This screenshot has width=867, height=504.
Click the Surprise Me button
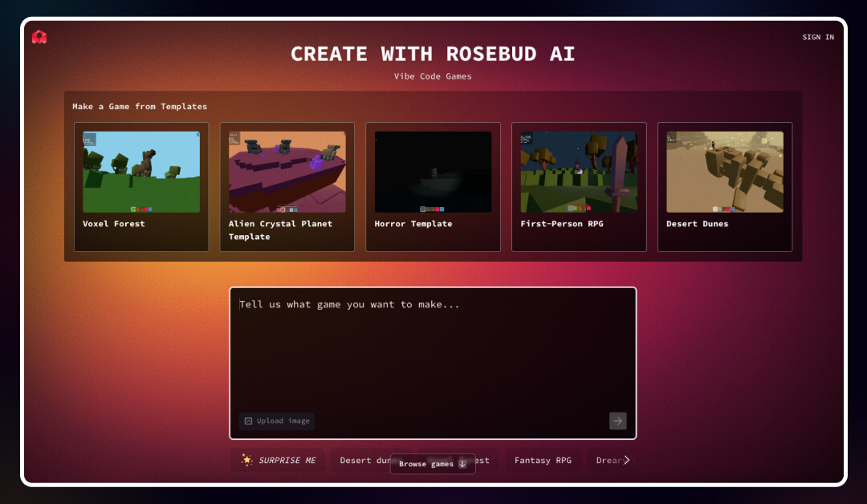click(x=279, y=461)
